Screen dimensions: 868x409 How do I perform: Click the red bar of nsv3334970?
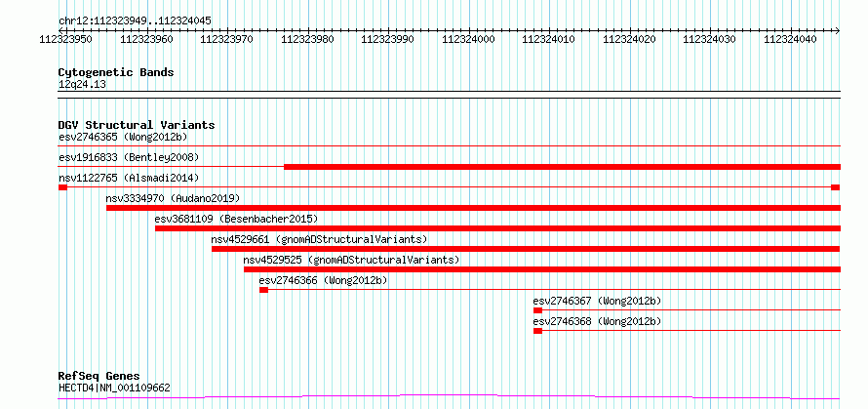[x=473, y=208]
